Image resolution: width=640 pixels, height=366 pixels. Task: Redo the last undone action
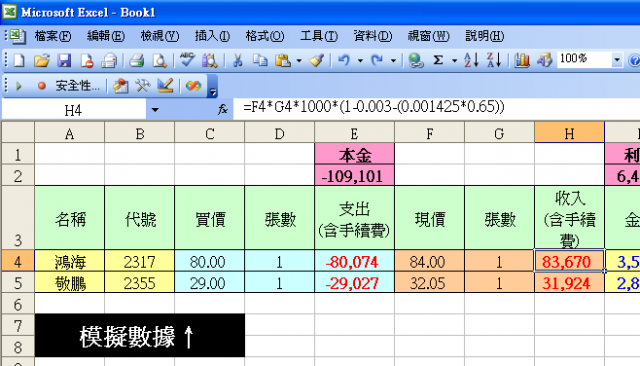pyautogui.click(x=377, y=60)
